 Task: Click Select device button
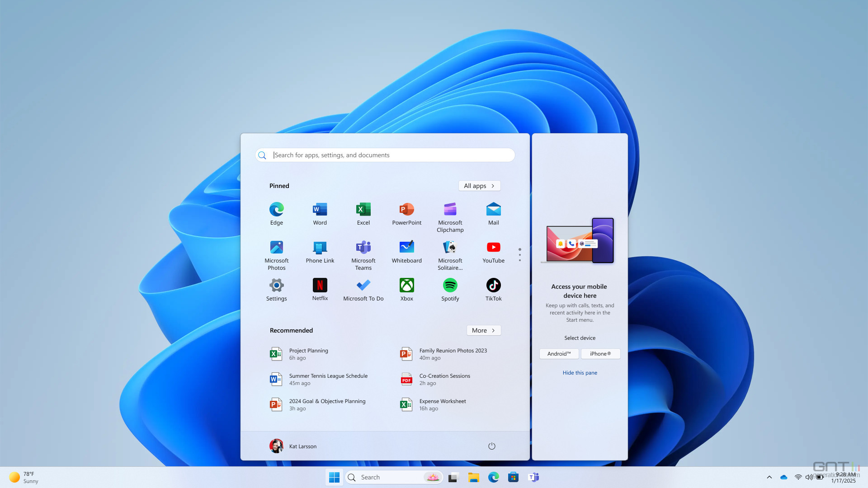coord(580,337)
